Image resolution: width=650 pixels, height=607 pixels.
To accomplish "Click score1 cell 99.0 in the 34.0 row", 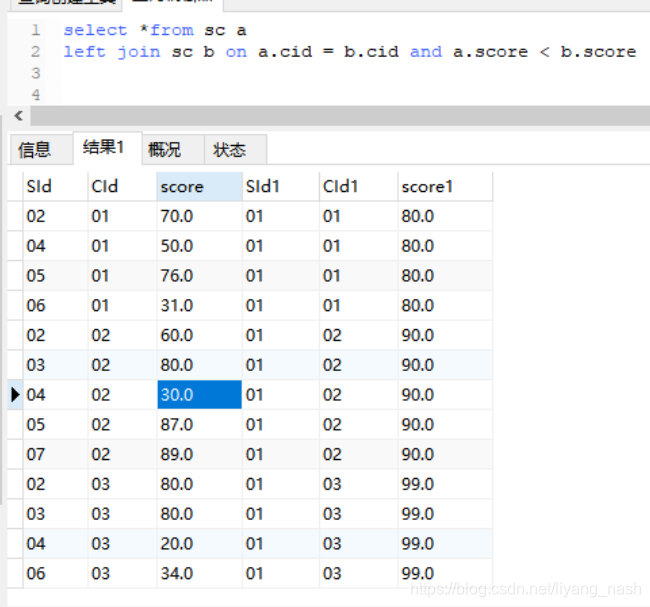I will [x=445, y=573].
